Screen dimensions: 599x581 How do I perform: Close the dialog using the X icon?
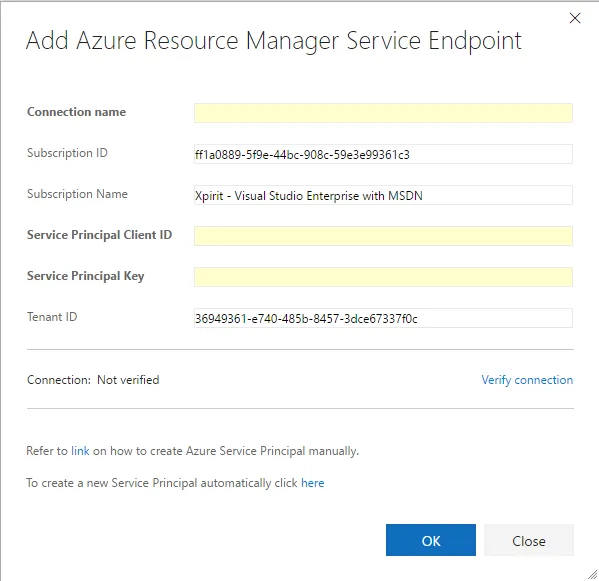pos(575,18)
